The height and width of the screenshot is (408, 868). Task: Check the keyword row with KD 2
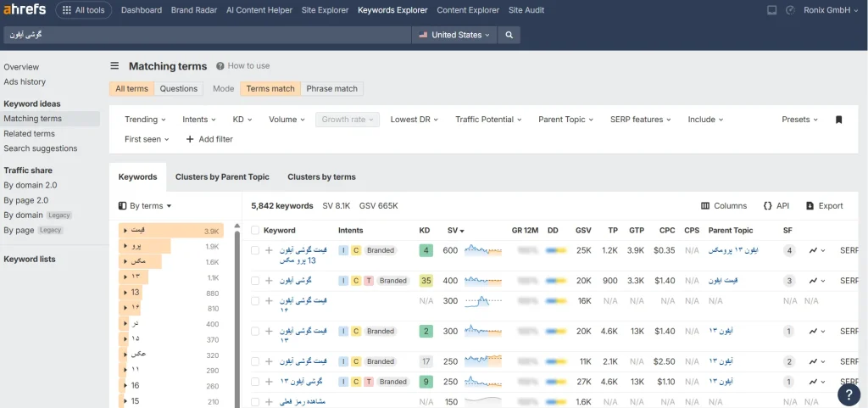pos(255,331)
